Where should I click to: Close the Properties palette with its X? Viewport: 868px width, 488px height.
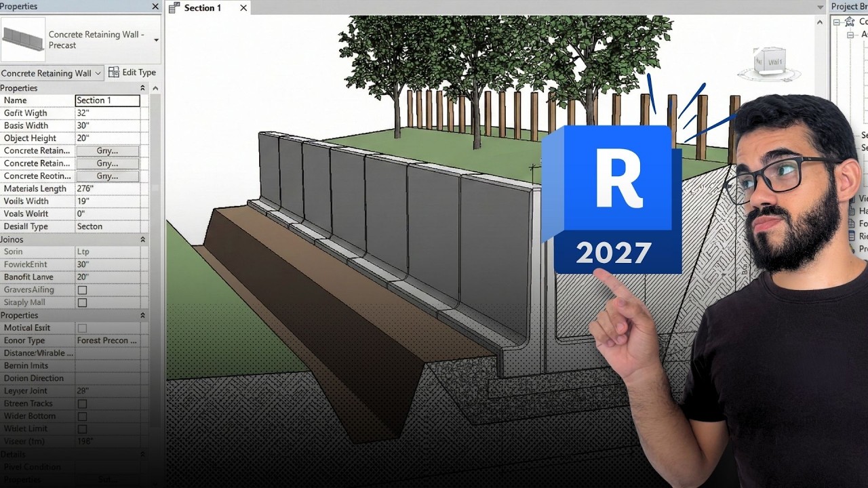pyautogui.click(x=155, y=7)
